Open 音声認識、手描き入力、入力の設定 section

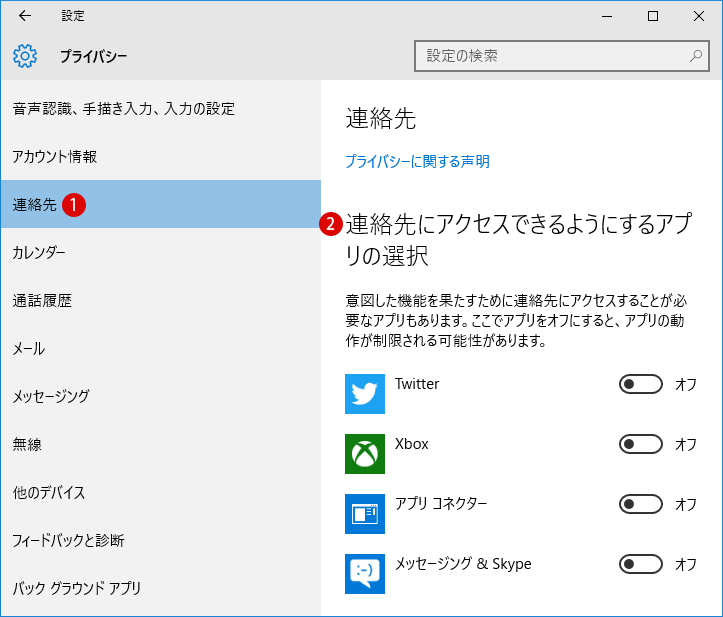pos(160,109)
